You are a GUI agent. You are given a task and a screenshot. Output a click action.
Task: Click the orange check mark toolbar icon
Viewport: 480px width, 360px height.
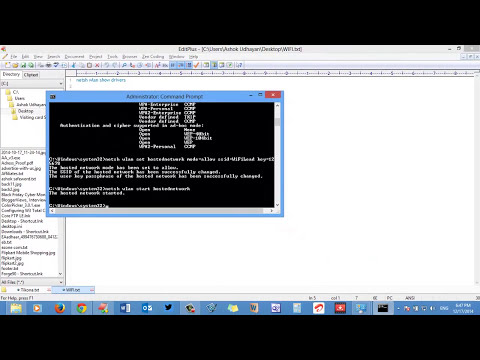[196, 65]
